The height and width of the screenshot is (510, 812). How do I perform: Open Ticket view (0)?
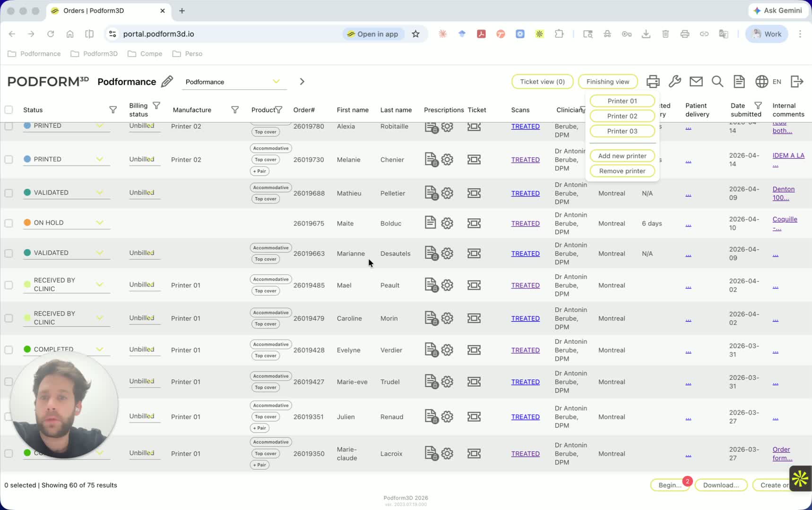542,82
